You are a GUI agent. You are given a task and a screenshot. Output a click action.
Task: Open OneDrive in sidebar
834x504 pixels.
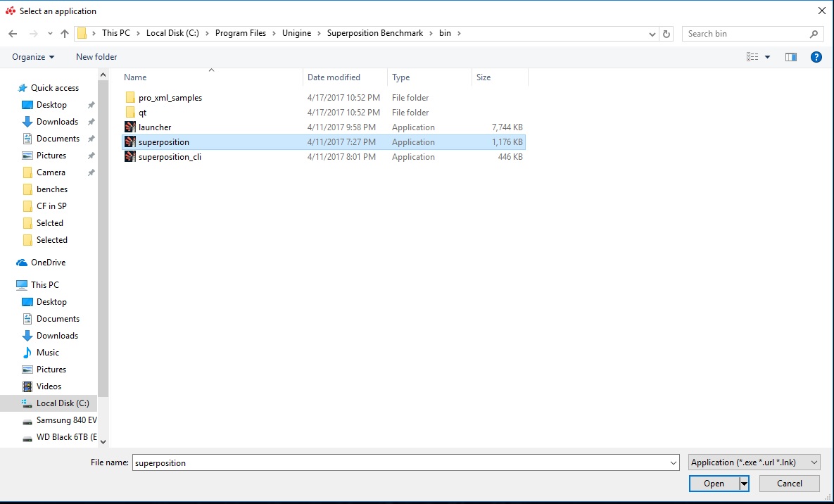(48, 263)
